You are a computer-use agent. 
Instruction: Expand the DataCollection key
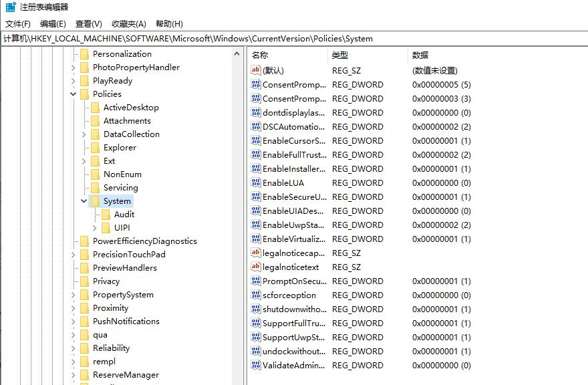pyautogui.click(x=84, y=134)
